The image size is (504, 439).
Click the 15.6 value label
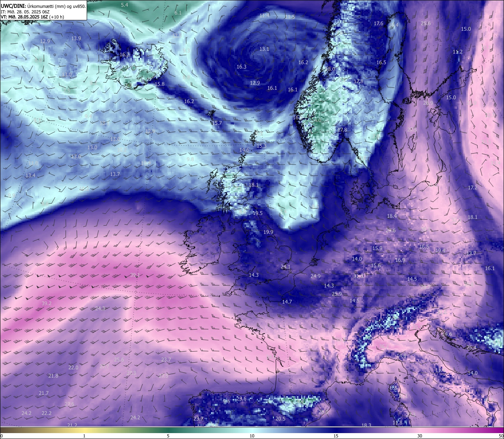click(376, 265)
